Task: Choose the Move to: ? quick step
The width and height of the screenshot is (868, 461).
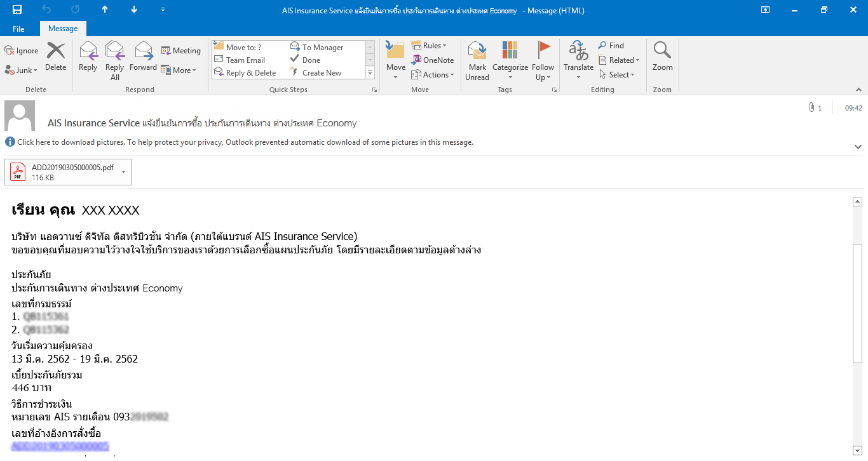Action: click(x=238, y=47)
